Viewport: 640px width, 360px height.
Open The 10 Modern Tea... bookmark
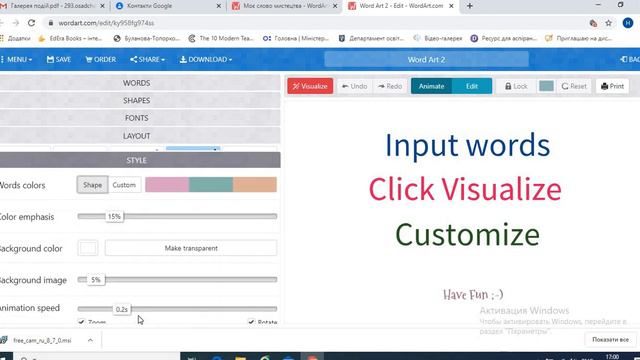[x=222, y=38]
